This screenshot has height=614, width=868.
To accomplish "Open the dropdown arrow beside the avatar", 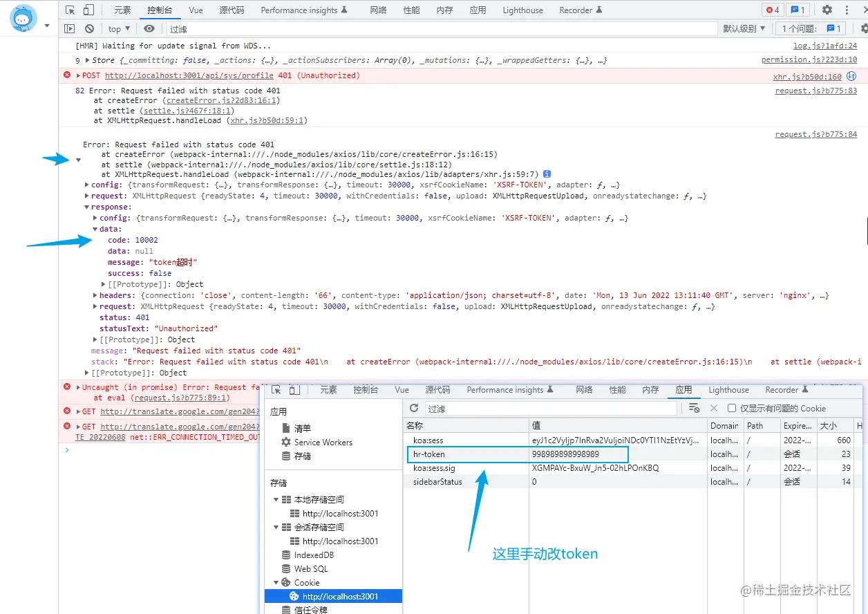I will [47, 26].
